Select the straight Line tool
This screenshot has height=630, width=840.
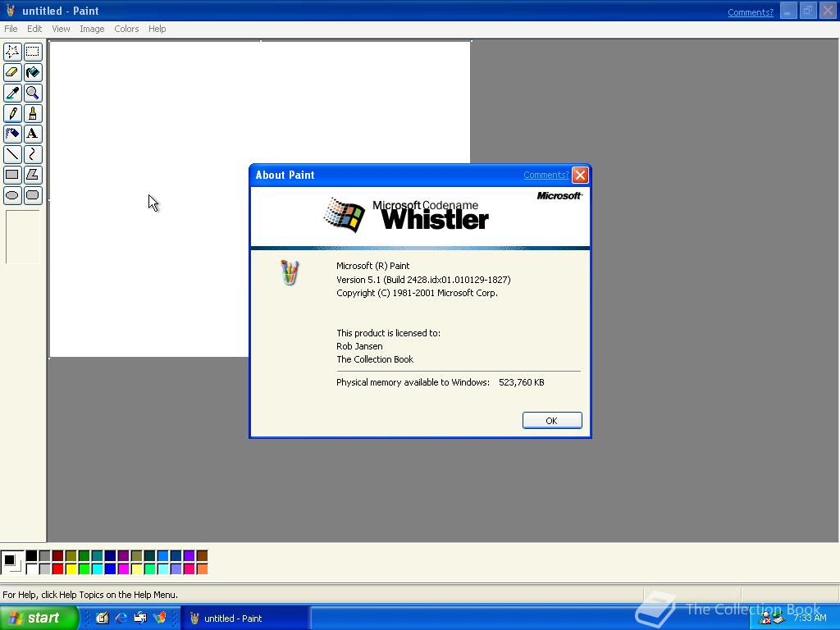point(12,154)
